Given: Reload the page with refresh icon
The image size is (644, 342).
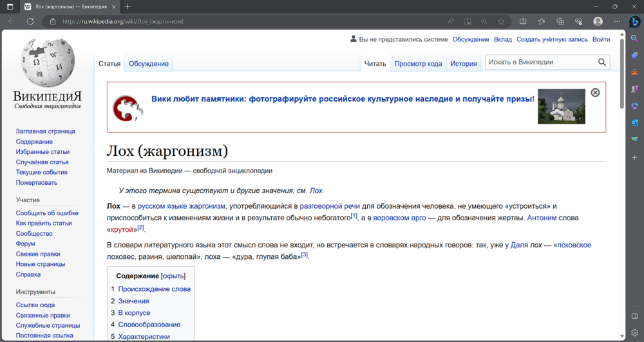Looking at the screenshot, I should pos(30,21).
